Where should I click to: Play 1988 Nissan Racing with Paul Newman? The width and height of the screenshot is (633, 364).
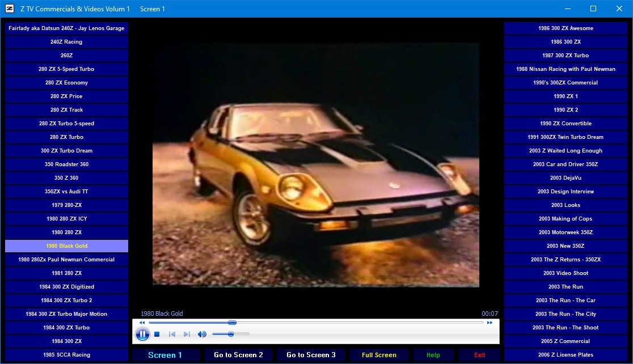tap(566, 69)
